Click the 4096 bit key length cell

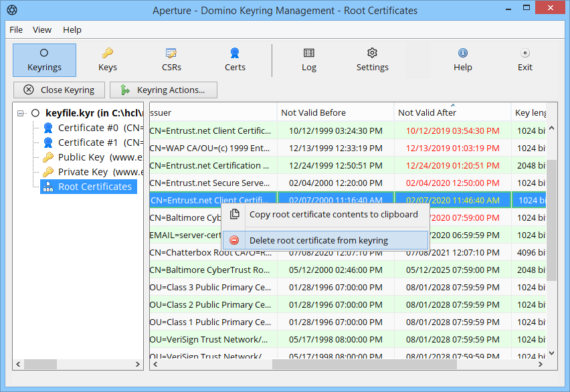pos(529,252)
